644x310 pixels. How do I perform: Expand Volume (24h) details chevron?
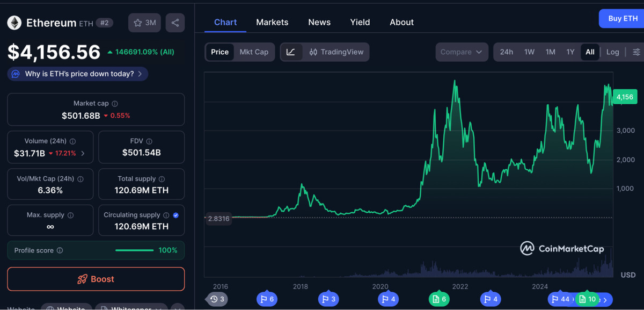83,154
